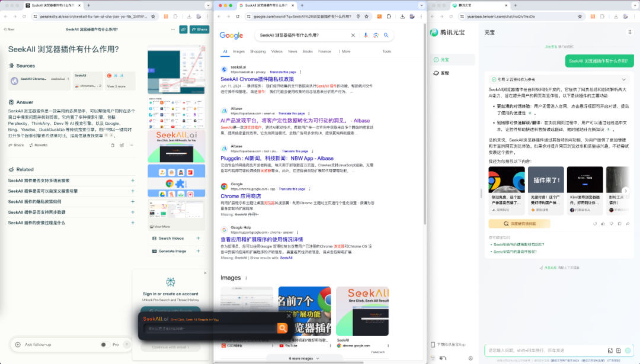640x364 pixels.
Task: Clear the Google search box with the X icon
Action: click(x=353, y=36)
